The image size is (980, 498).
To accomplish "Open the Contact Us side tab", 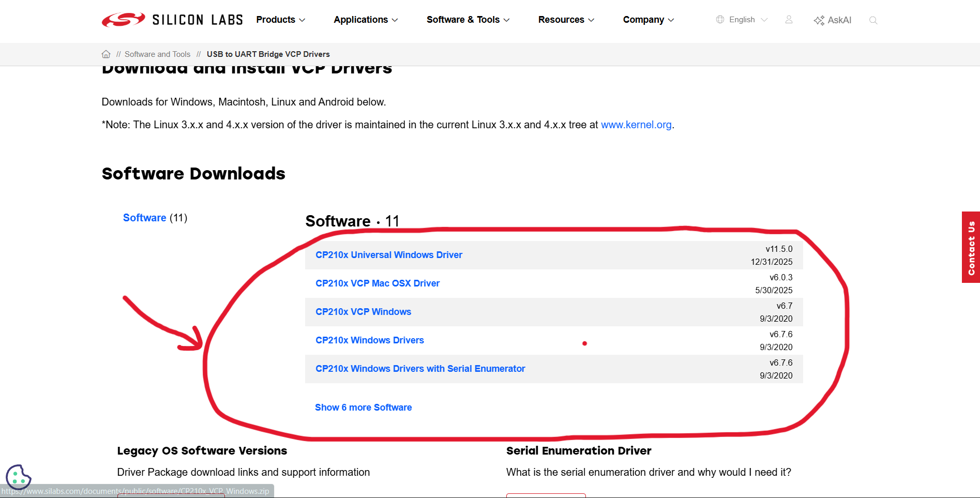I will coord(971,247).
